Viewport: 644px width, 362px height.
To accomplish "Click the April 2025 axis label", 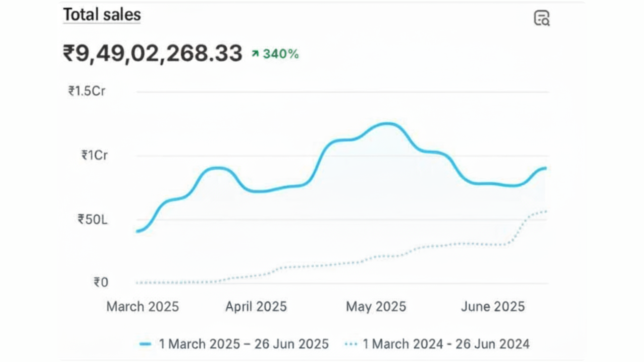I will point(256,306).
